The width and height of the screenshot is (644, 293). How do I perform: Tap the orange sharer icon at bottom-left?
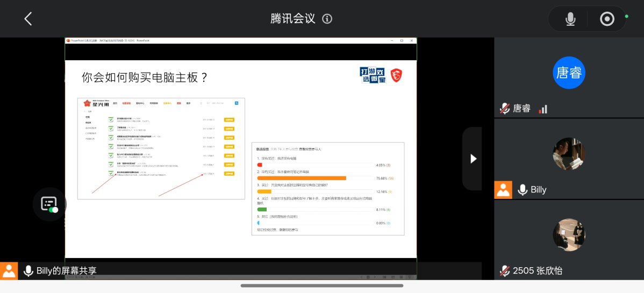(9, 271)
